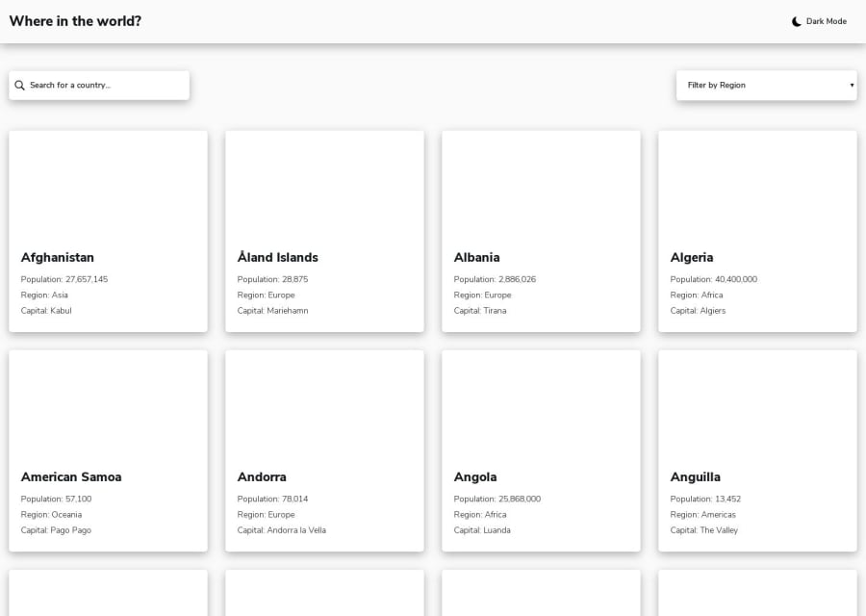Select Capital: The Valley text

click(704, 529)
